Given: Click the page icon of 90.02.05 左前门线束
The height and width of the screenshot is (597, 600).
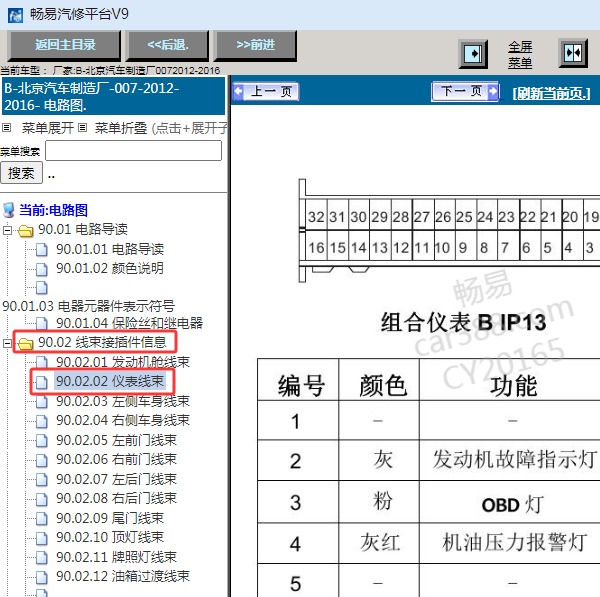Looking at the screenshot, I should 42,441.
